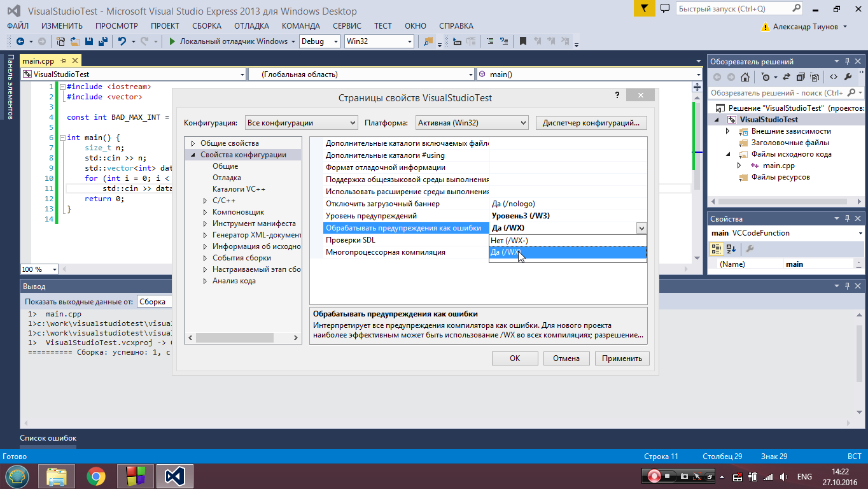
Task: Click the Categorized view icon in Properties panel
Action: [717, 248]
